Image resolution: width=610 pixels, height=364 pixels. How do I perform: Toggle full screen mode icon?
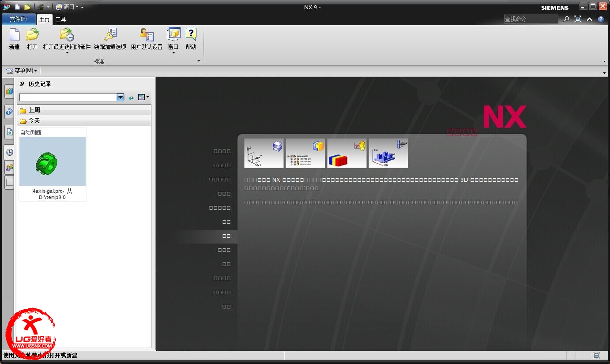(x=578, y=19)
